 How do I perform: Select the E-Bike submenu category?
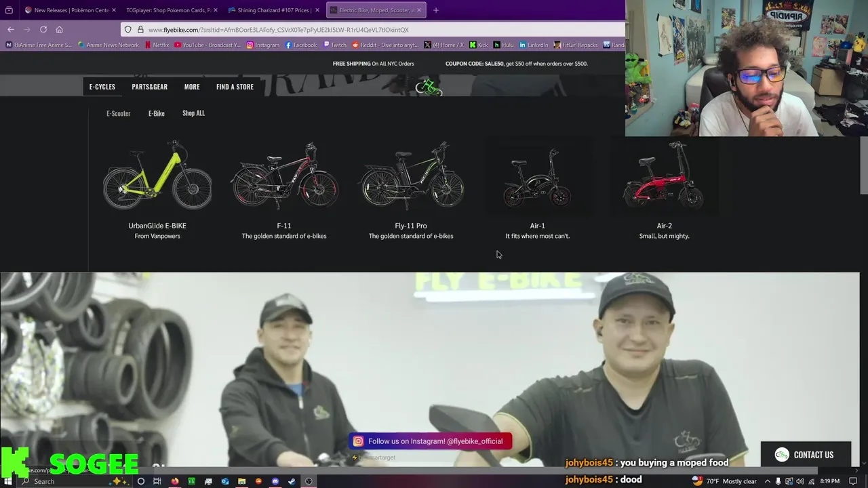(x=157, y=113)
